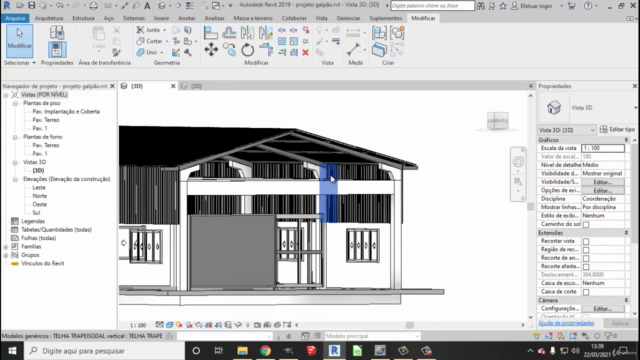
Task: Select the Align tool icon
Action: point(211,32)
